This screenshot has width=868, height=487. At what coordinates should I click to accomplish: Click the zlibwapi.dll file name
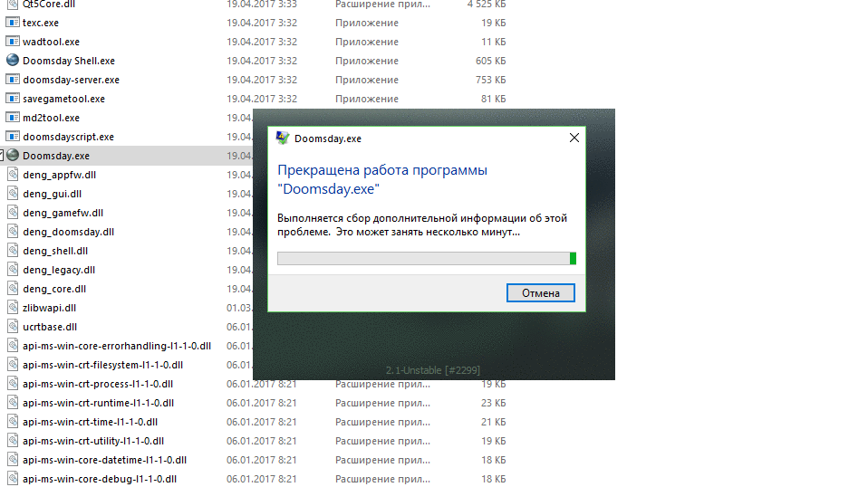pos(49,308)
